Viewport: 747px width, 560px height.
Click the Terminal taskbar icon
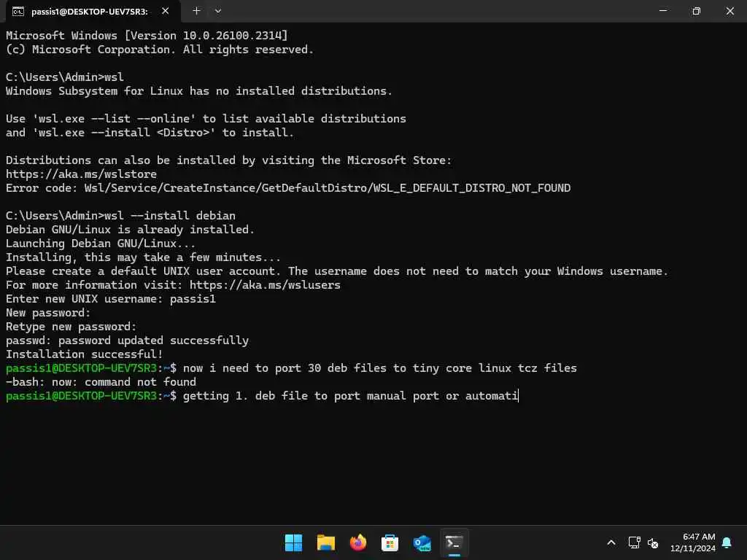click(454, 542)
